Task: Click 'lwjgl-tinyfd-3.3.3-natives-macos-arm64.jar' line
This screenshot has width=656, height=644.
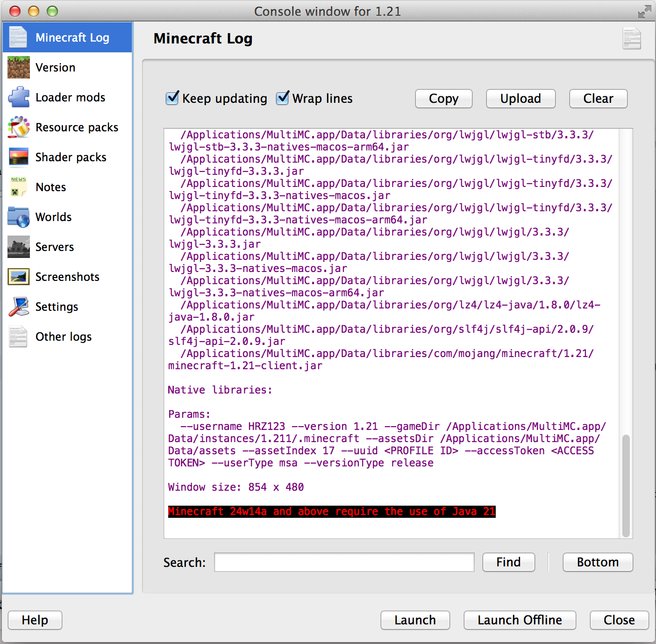Action: pyautogui.click(x=298, y=220)
